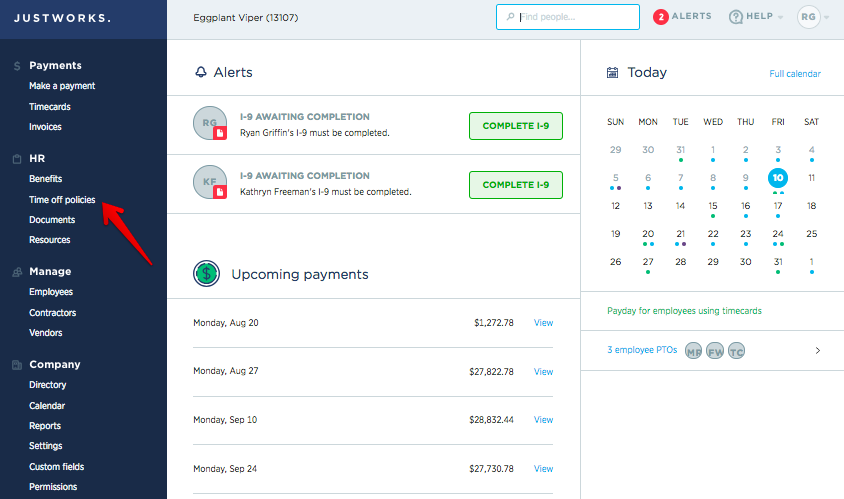This screenshot has width=844, height=499.
Task: Open company Settings
Action: (45, 446)
